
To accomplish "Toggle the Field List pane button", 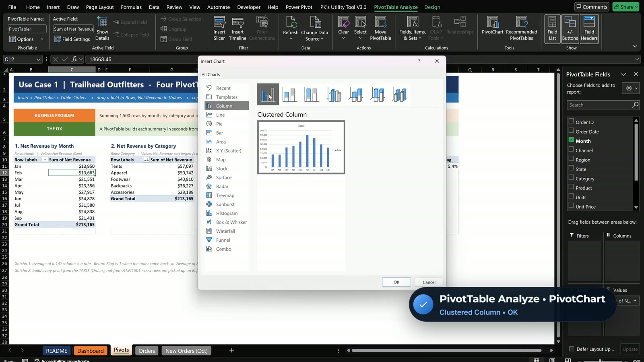I will pyautogui.click(x=552, y=28).
